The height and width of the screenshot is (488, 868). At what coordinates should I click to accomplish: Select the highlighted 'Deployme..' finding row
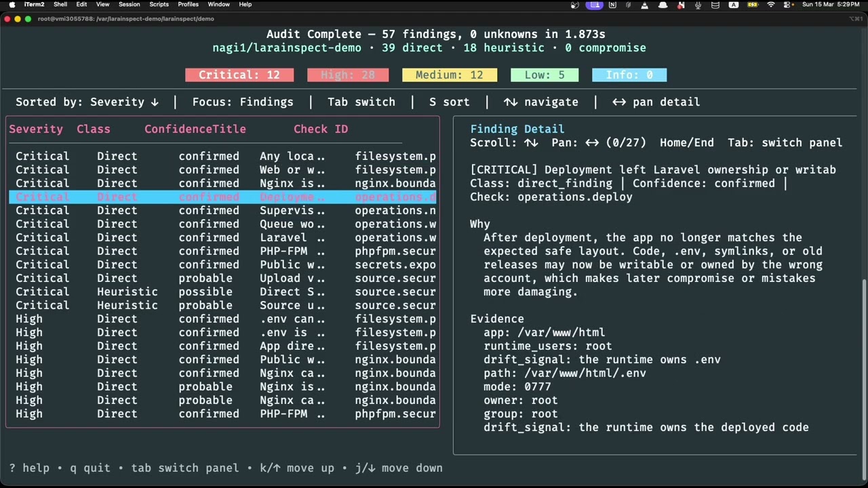pyautogui.click(x=222, y=197)
